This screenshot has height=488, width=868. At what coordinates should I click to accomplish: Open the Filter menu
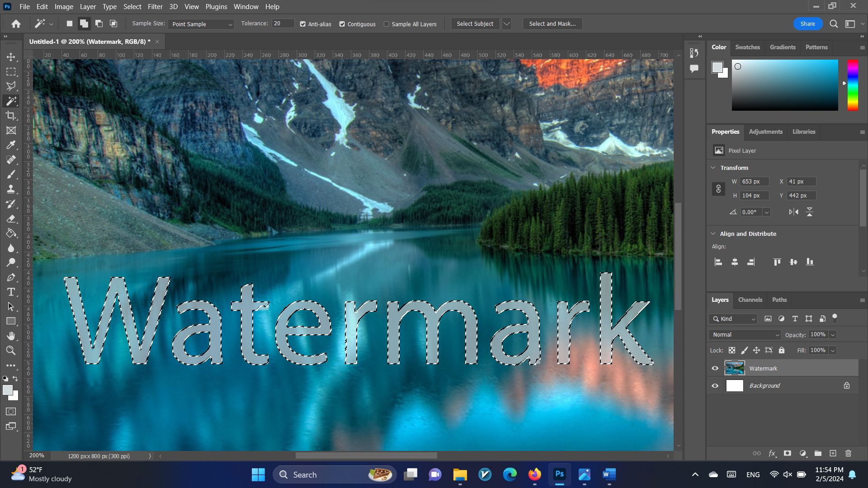155,7
